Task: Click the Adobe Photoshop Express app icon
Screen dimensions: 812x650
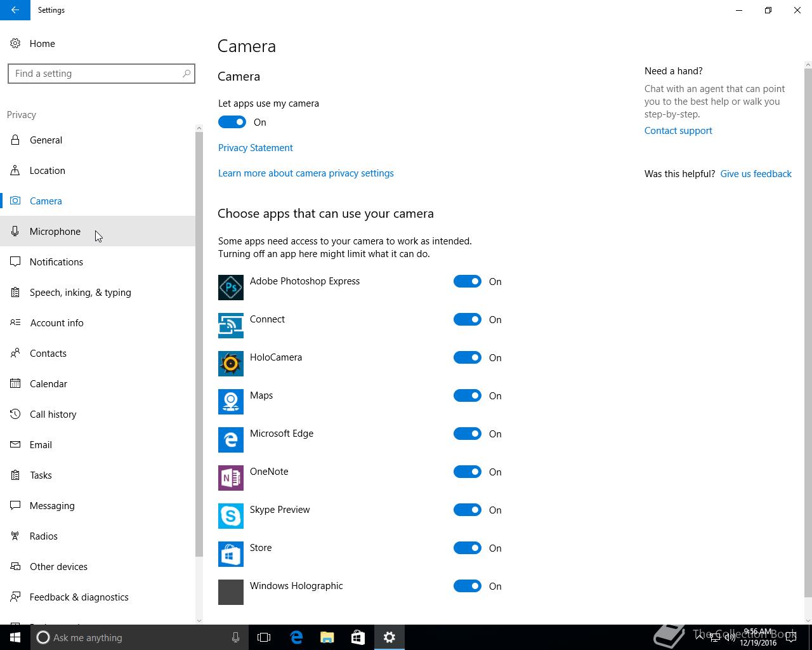Action: coord(231,288)
